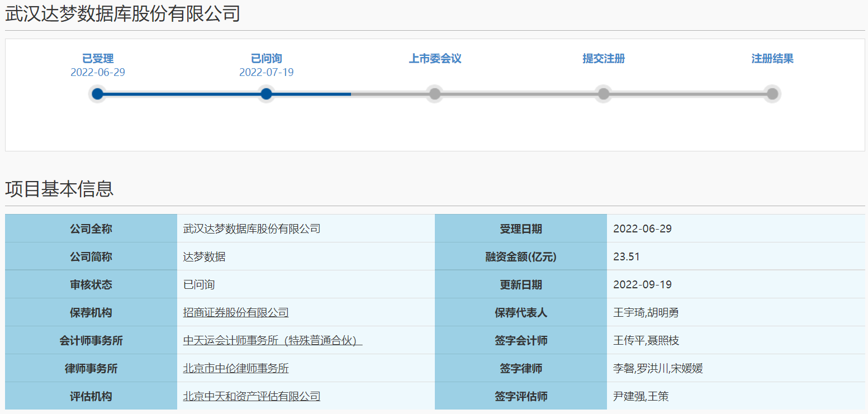Select the 上市委会议 stage label
The height and width of the screenshot is (414, 868).
coord(435,58)
